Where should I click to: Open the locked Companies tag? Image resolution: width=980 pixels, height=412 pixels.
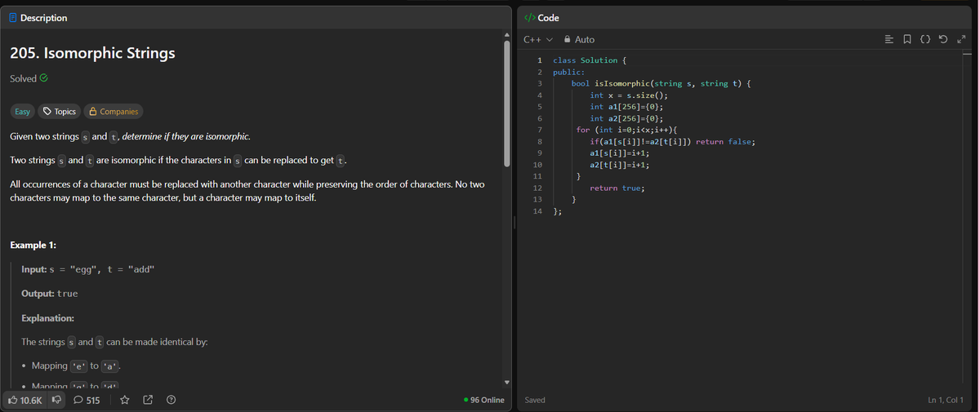(x=113, y=111)
